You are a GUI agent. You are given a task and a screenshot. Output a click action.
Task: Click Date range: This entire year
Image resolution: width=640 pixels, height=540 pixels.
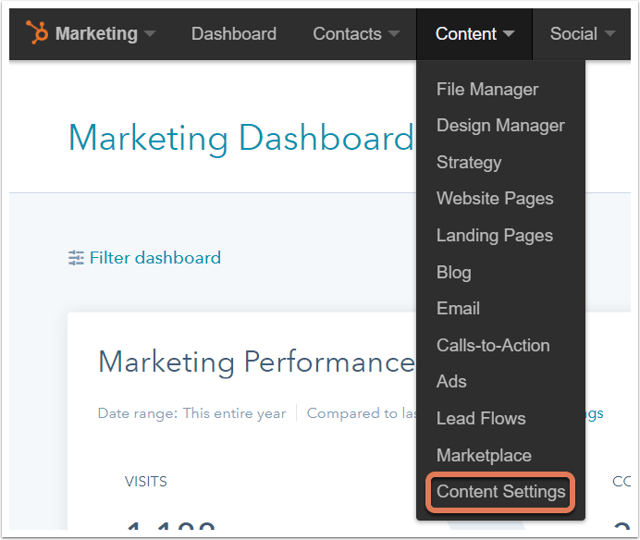pos(192,413)
